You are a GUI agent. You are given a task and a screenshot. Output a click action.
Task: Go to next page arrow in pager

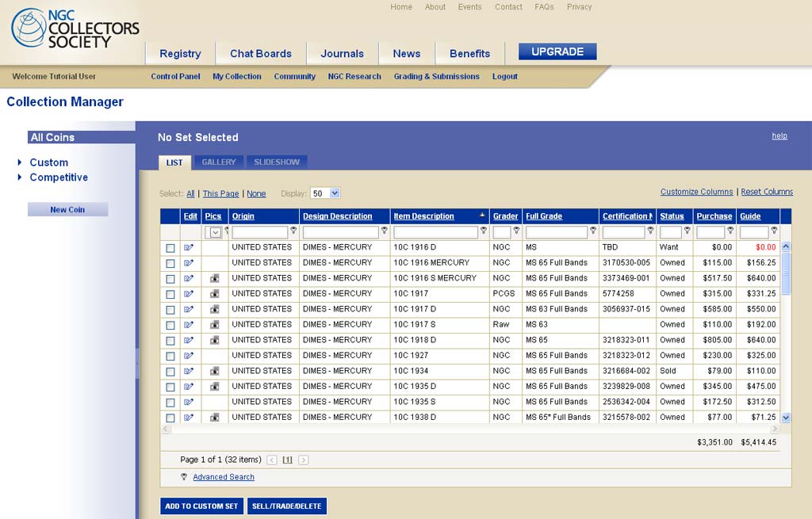[304, 460]
